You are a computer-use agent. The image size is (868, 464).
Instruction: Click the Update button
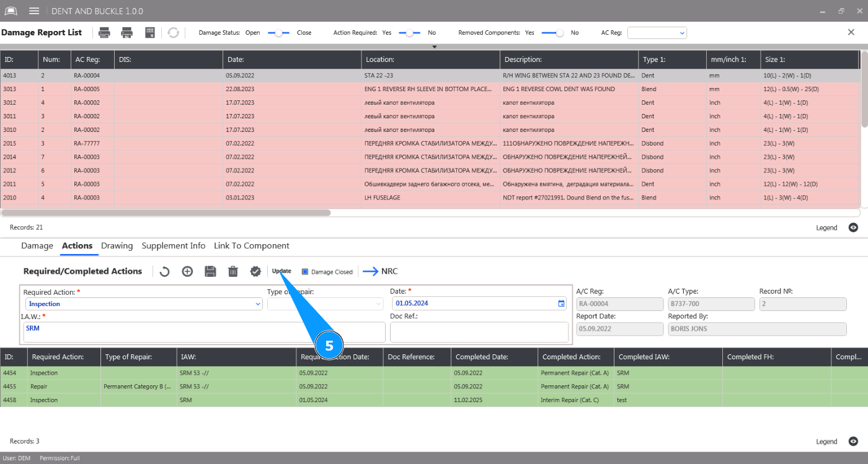coord(281,271)
